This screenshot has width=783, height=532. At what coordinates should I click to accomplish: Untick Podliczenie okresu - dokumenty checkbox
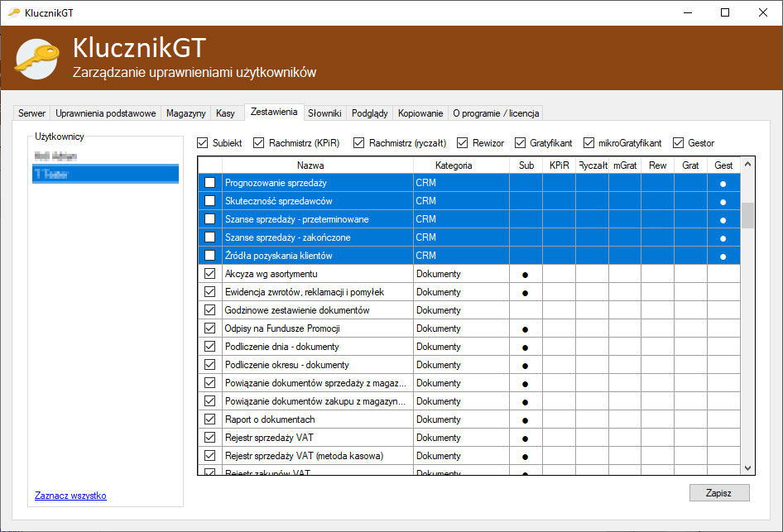[x=209, y=365]
